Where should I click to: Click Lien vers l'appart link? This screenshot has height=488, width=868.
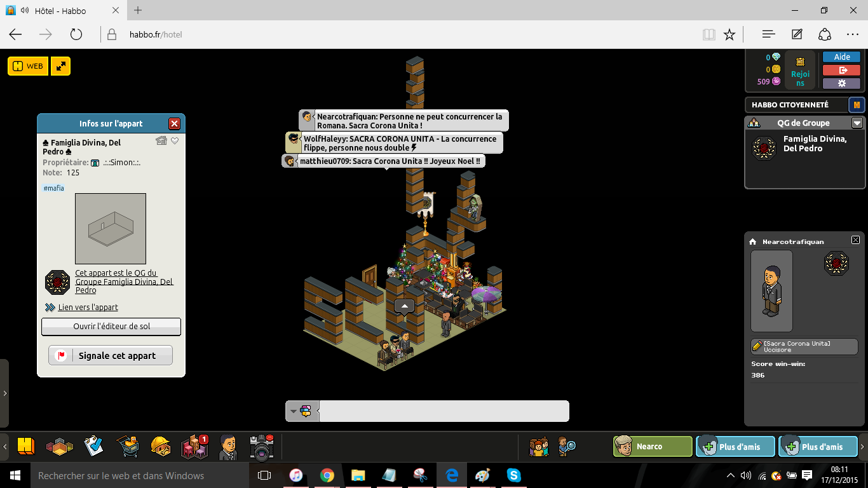coord(88,308)
